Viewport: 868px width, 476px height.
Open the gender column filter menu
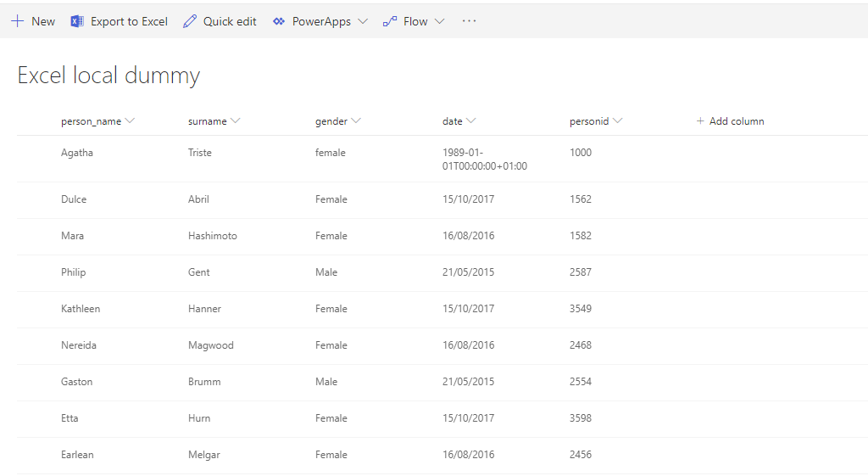pyautogui.click(x=356, y=121)
